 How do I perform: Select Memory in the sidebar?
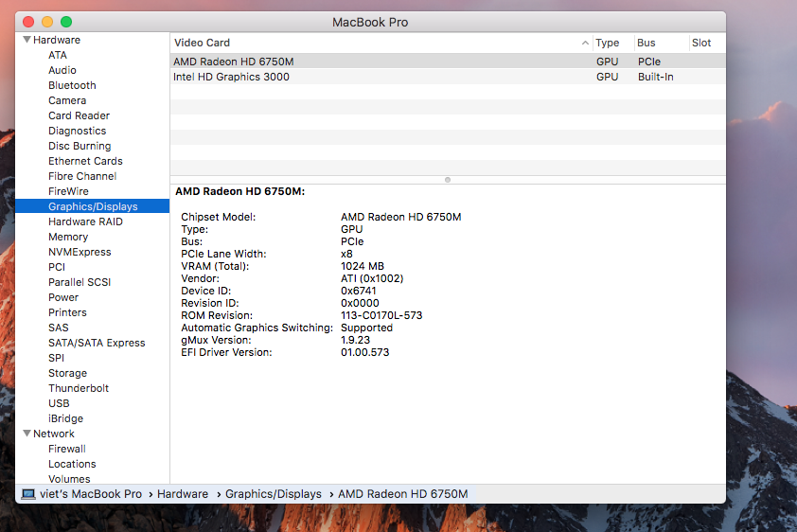68,237
